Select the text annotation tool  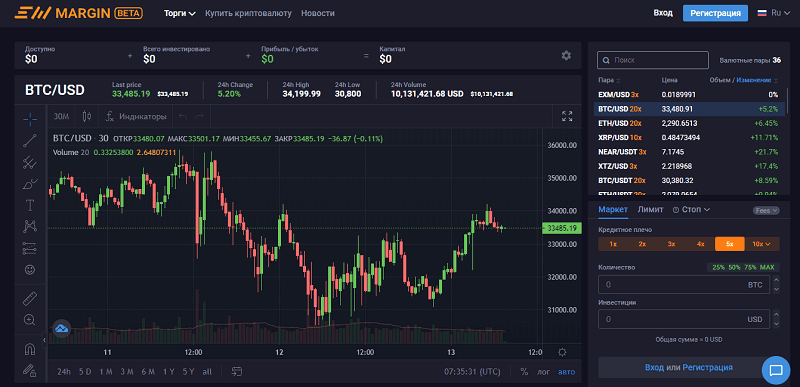pyautogui.click(x=30, y=205)
